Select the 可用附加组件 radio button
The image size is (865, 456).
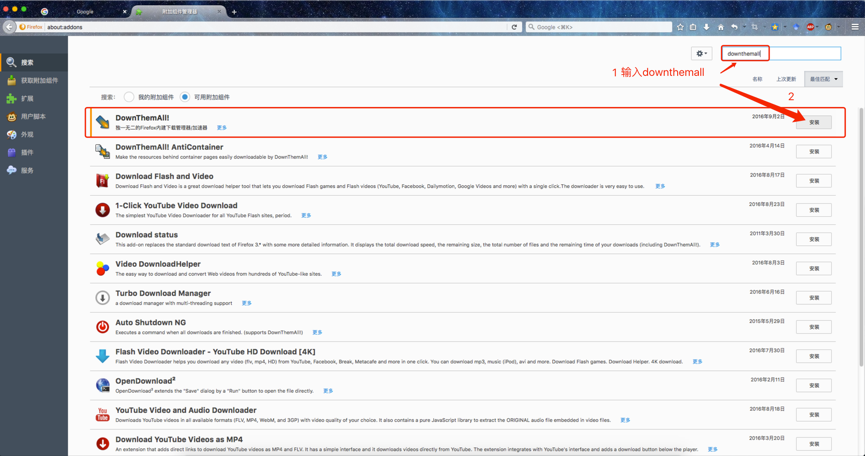(185, 97)
